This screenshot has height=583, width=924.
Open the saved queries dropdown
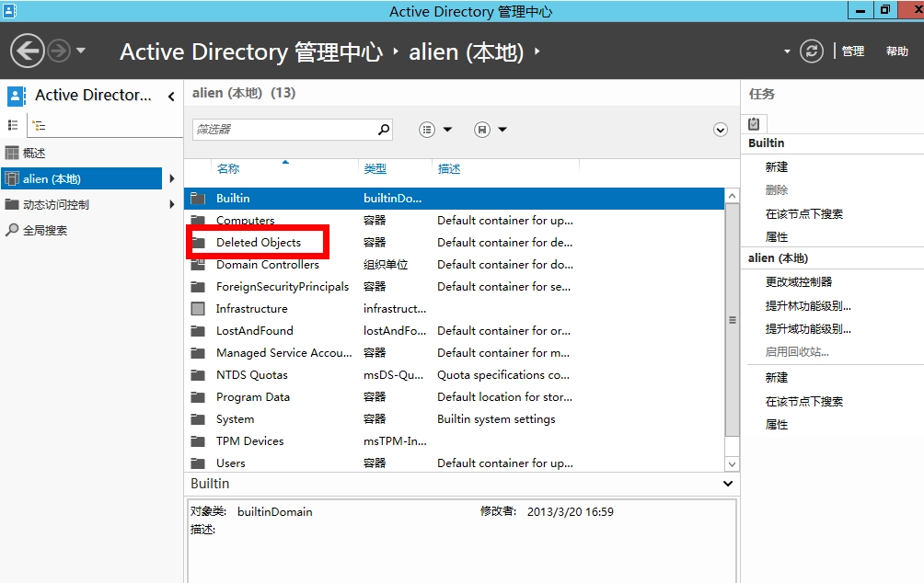click(491, 130)
